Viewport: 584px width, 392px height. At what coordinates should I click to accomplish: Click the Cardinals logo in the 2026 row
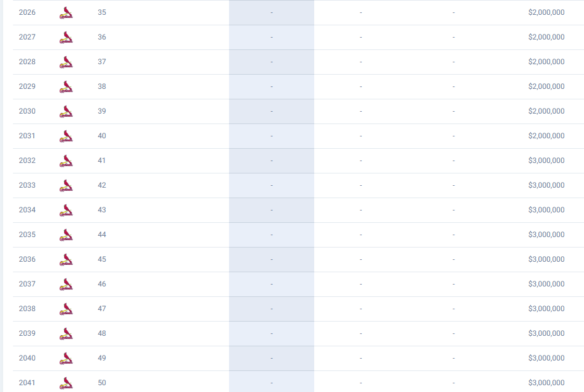coord(66,12)
